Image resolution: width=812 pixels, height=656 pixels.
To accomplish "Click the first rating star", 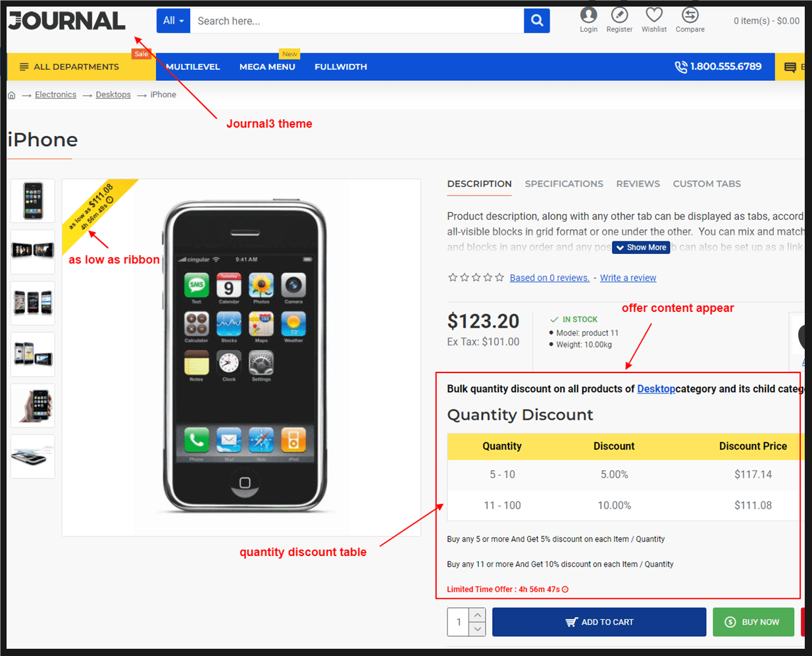I will pos(453,278).
